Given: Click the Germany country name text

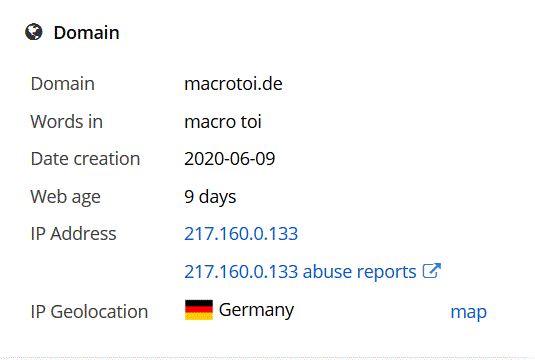Looking at the screenshot, I should (256, 310).
